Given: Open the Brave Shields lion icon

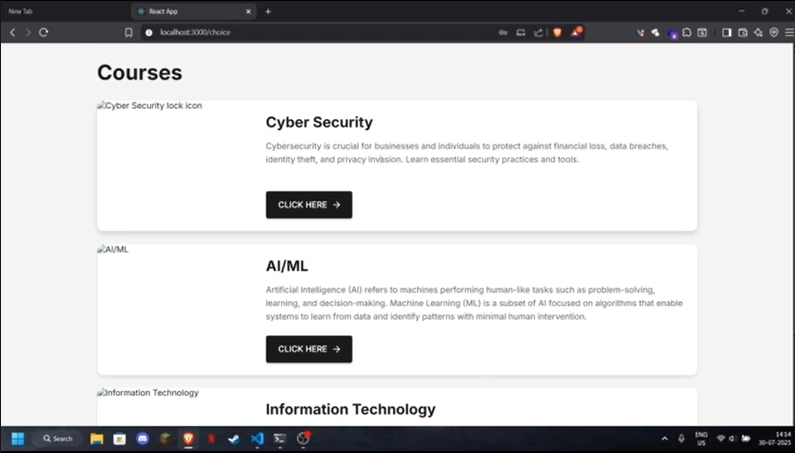Looking at the screenshot, I should point(557,32).
